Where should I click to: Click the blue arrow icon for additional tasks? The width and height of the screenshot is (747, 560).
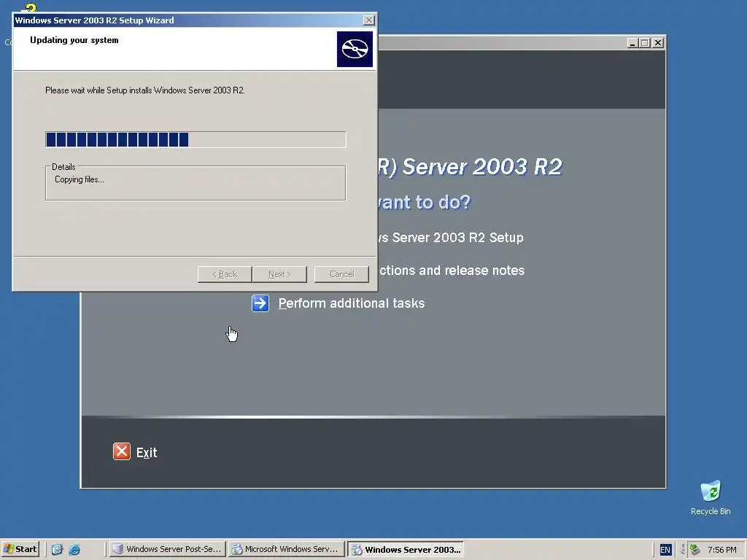pyautogui.click(x=260, y=303)
